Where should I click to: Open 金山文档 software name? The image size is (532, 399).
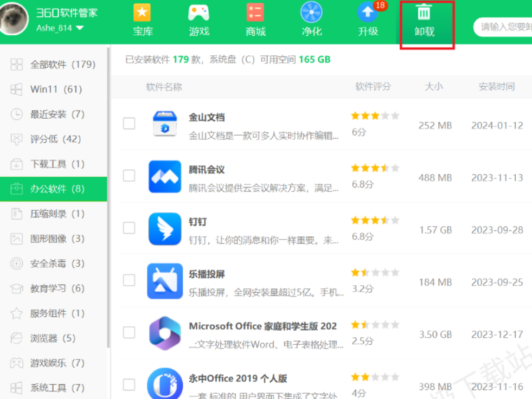coord(207,118)
